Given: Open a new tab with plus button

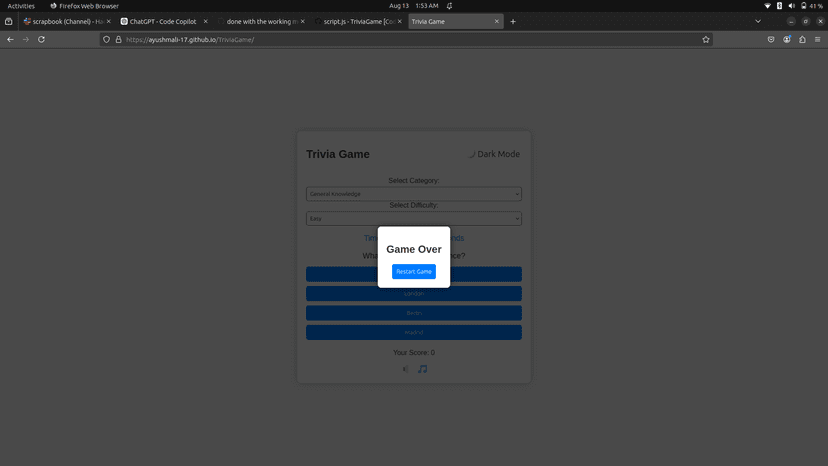Looking at the screenshot, I should point(513,21).
